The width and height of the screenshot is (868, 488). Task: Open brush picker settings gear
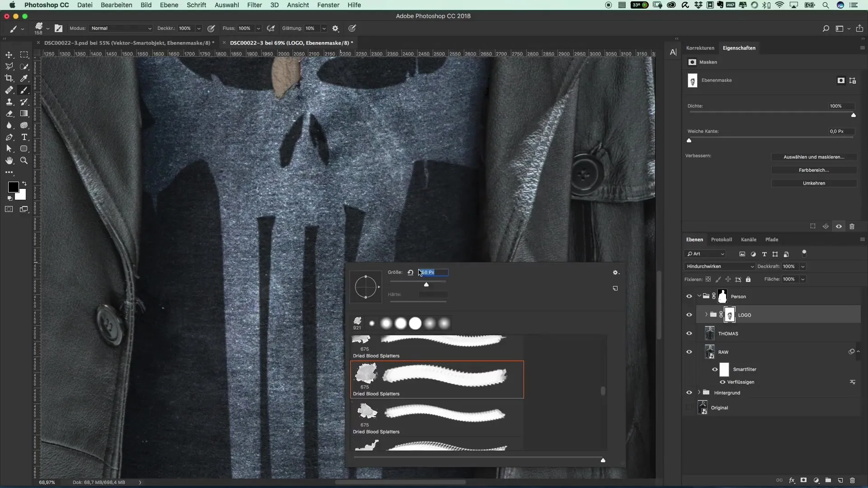tap(615, 272)
